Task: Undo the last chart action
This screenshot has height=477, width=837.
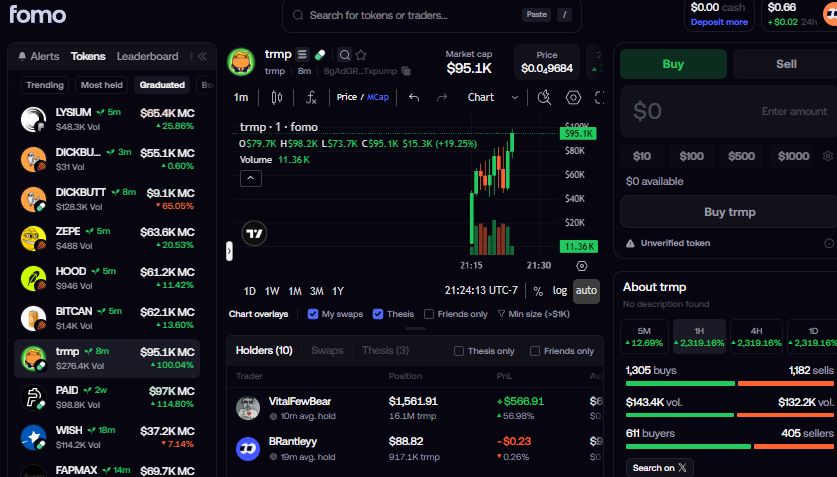Action: click(414, 98)
